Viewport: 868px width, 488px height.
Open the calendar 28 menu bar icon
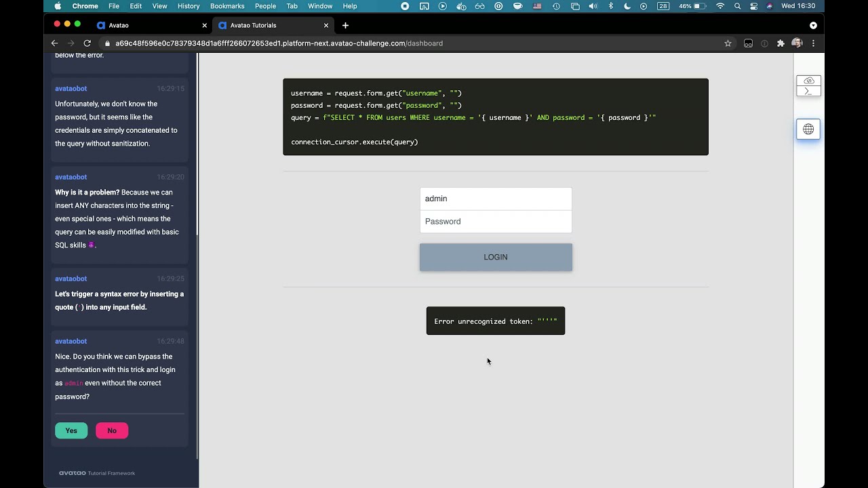click(x=663, y=6)
